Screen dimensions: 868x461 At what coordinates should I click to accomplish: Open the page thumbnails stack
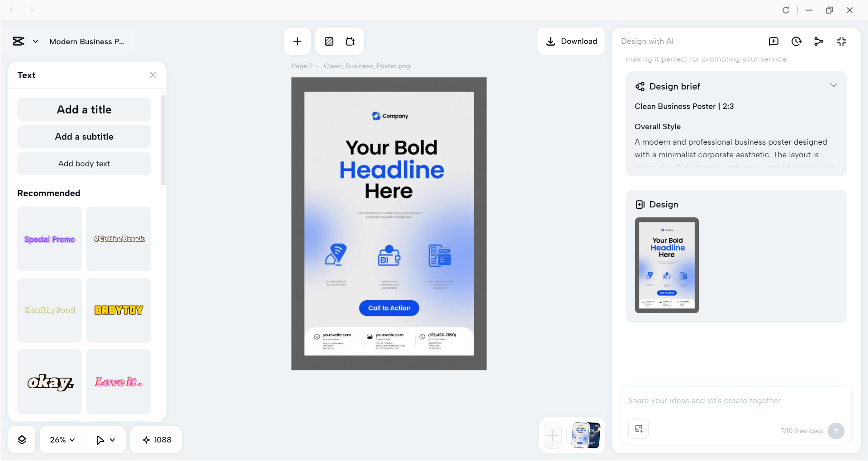(586, 435)
